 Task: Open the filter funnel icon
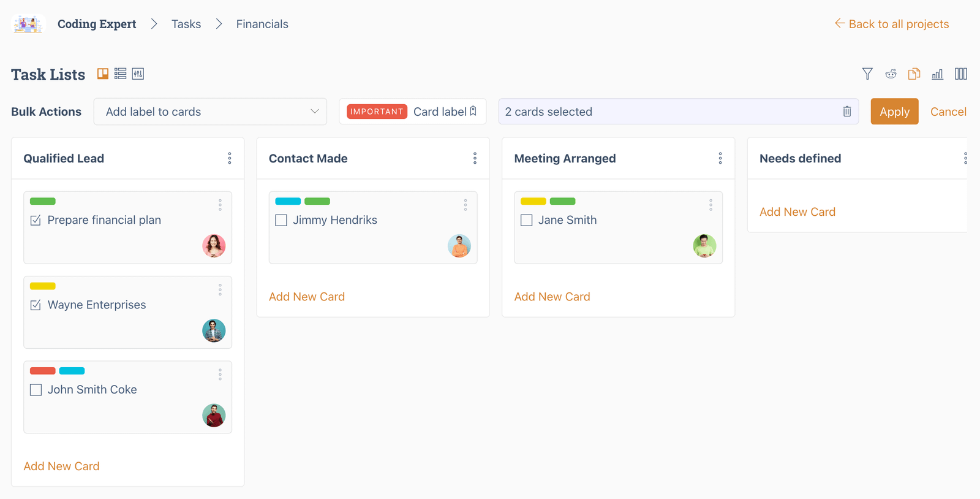[x=867, y=74]
